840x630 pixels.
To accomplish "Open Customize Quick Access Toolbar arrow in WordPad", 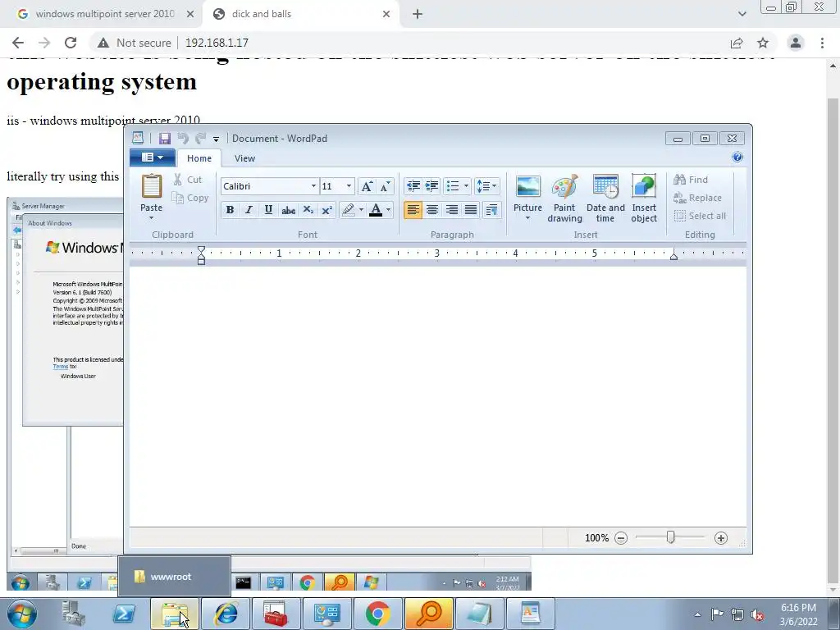I will (x=216, y=139).
